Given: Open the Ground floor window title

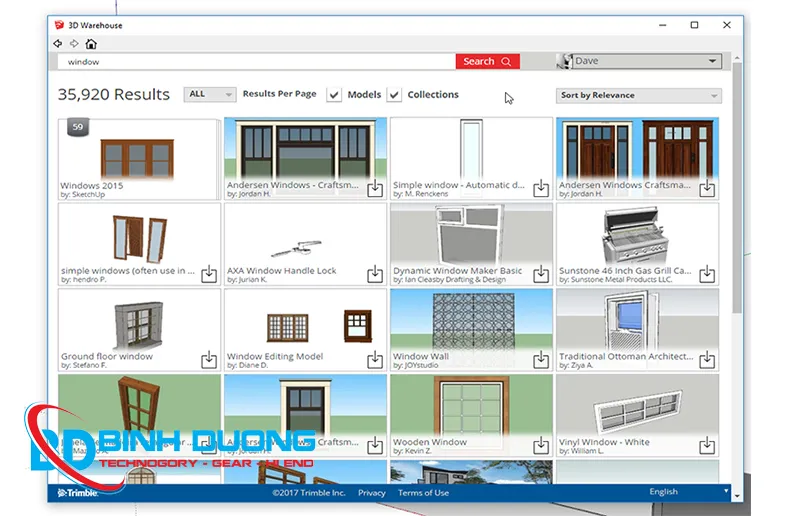Looking at the screenshot, I should 107,356.
